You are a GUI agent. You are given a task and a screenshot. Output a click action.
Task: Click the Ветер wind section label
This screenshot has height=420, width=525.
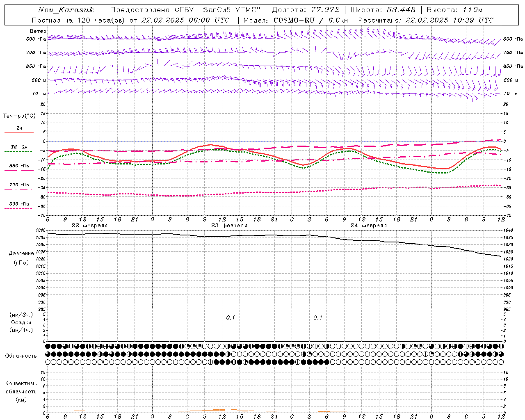38,31
